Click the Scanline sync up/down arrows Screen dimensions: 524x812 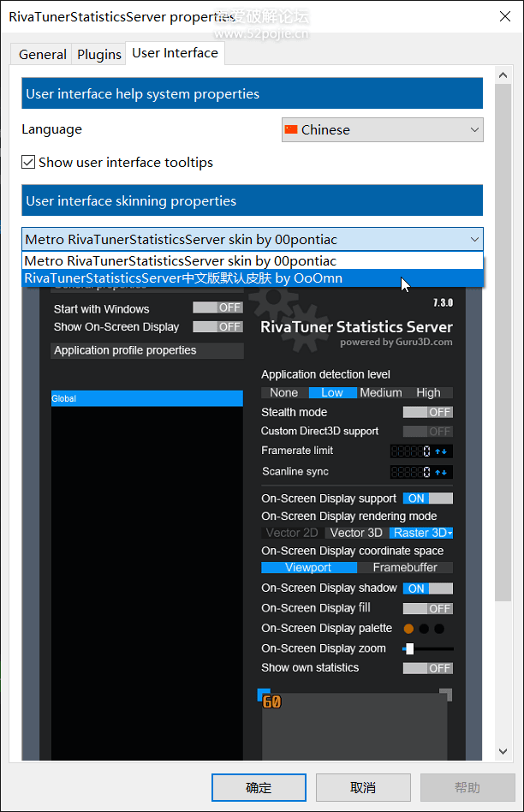(x=441, y=472)
